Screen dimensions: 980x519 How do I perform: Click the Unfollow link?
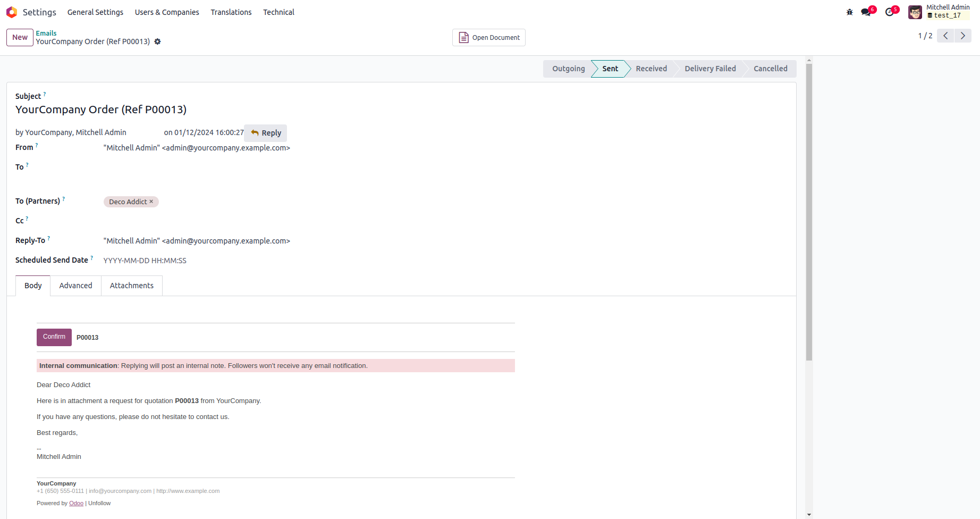99,503
